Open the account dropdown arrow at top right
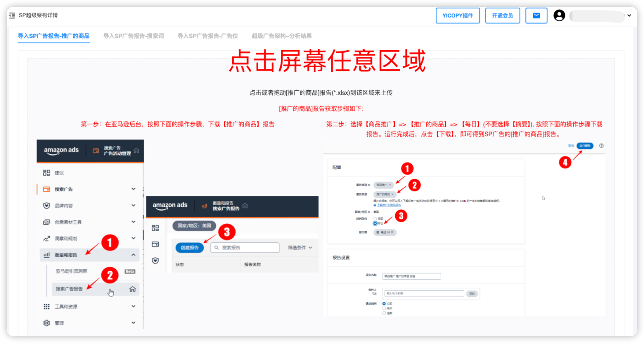The image size is (644, 343). pos(629,15)
